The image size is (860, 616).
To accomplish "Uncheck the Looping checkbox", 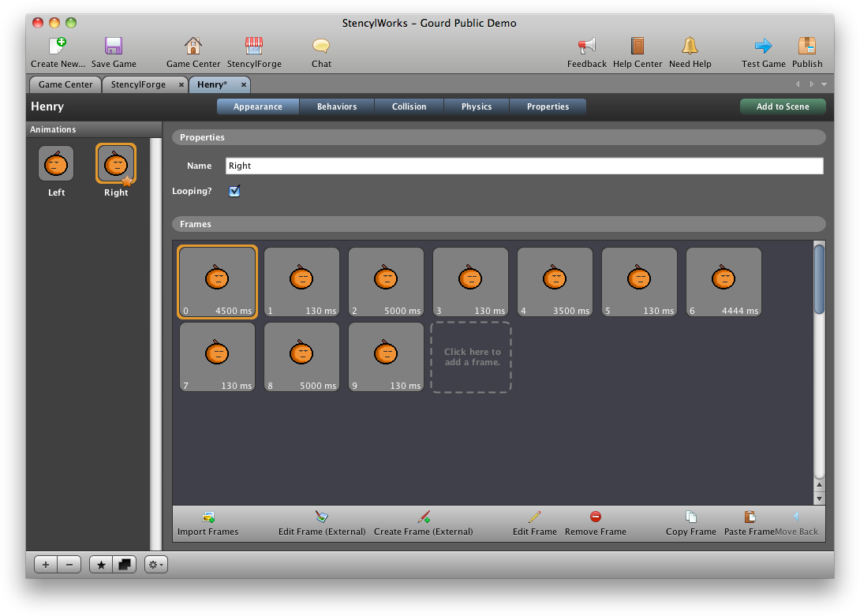I will pyautogui.click(x=234, y=191).
